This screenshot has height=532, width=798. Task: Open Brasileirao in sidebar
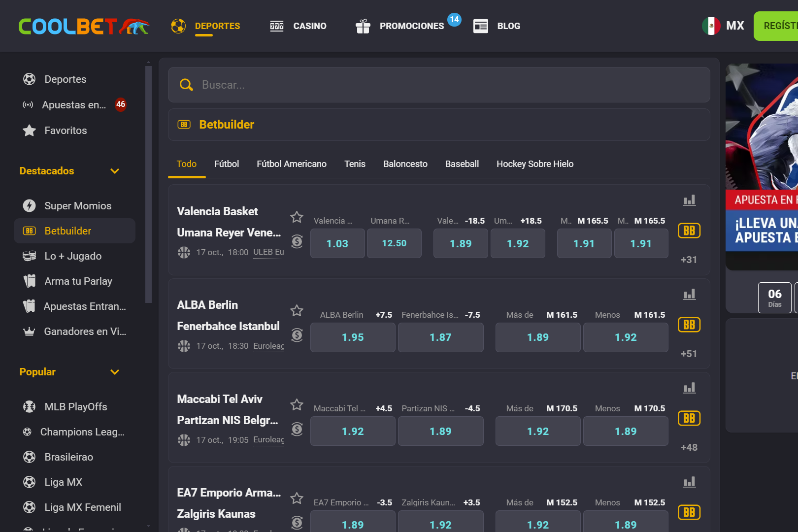click(68, 457)
